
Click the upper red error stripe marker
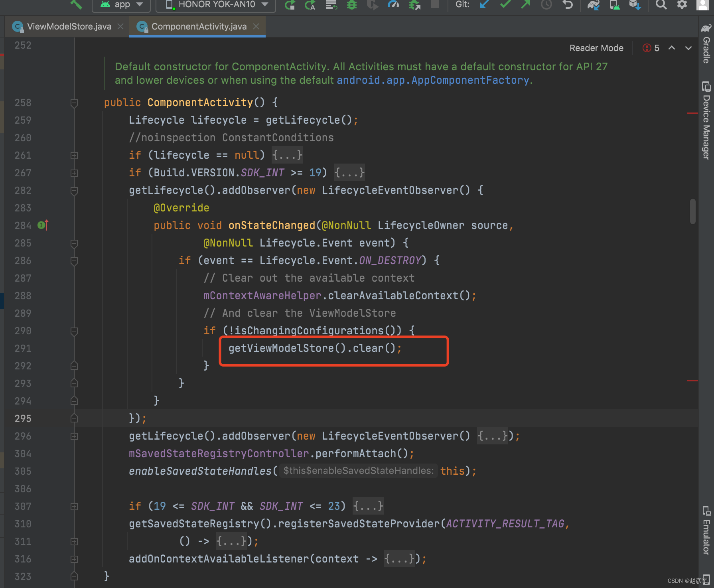692,113
